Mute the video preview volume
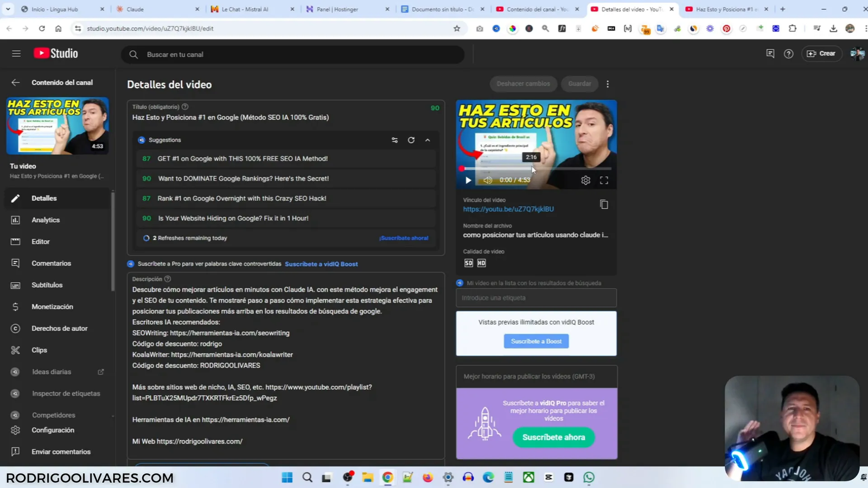Image resolution: width=868 pixels, height=488 pixels. click(488, 180)
